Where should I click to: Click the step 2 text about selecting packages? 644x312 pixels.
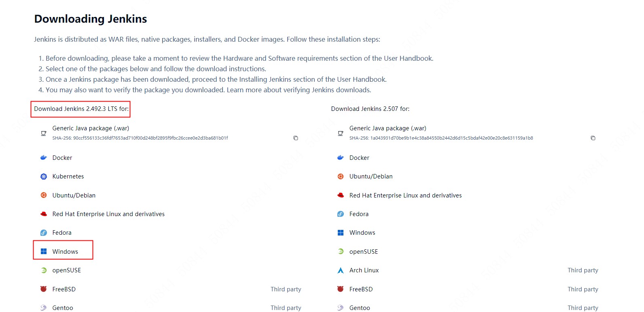(156, 69)
